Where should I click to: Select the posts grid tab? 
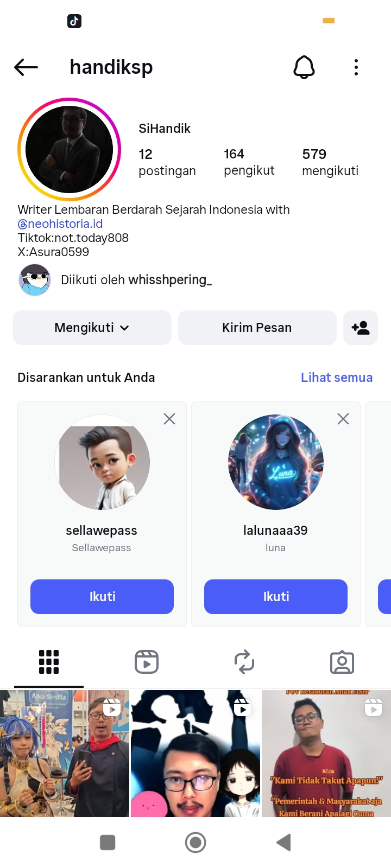pyautogui.click(x=49, y=662)
